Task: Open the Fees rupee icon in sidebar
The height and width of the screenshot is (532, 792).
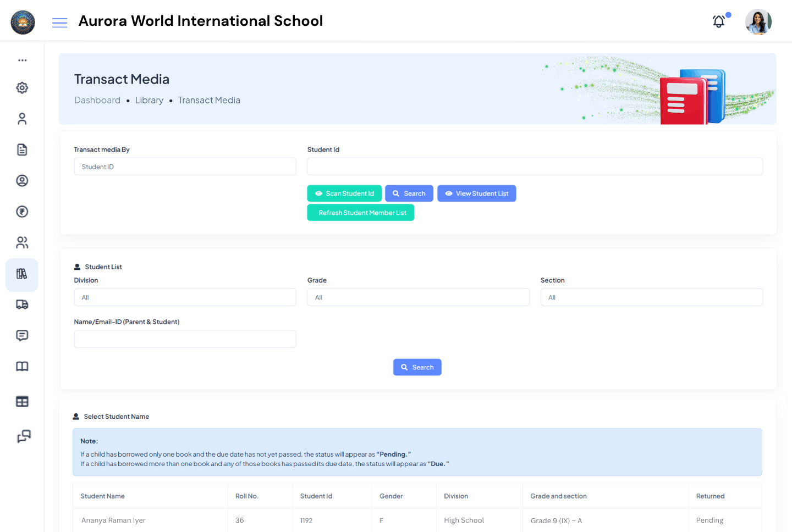Action: point(22,212)
